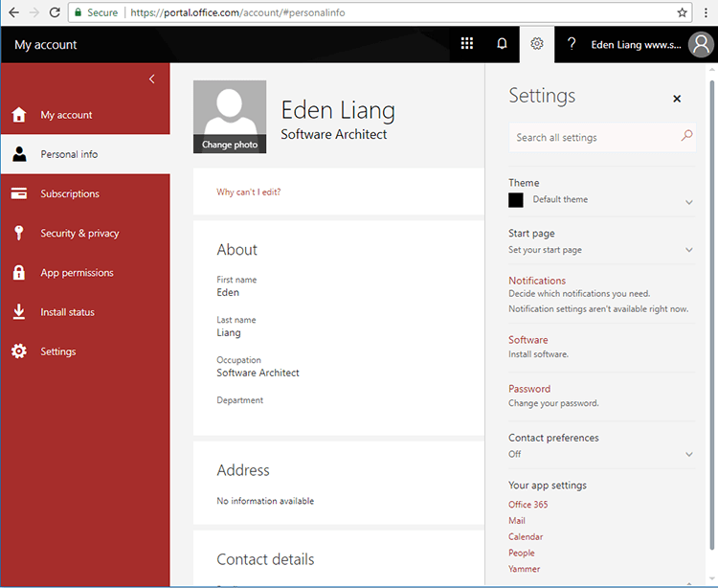Click the "Why can't I edit?" link
The height and width of the screenshot is (588, 718).
tap(249, 192)
